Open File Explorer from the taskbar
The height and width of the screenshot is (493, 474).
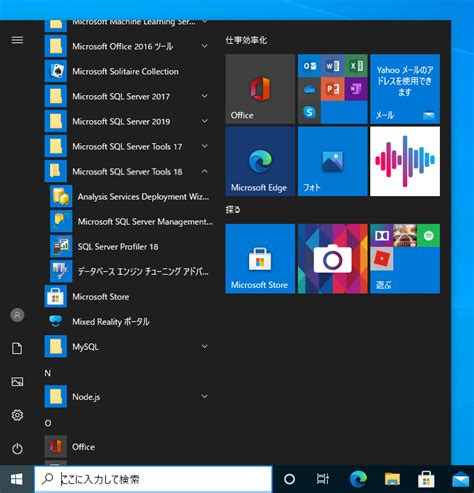pos(392,479)
